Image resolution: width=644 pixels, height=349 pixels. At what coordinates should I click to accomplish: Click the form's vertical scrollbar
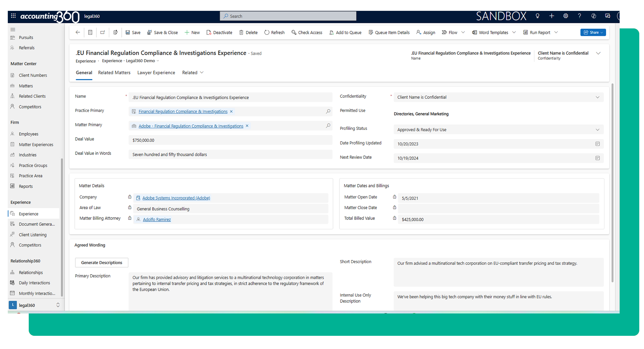(x=612, y=183)
